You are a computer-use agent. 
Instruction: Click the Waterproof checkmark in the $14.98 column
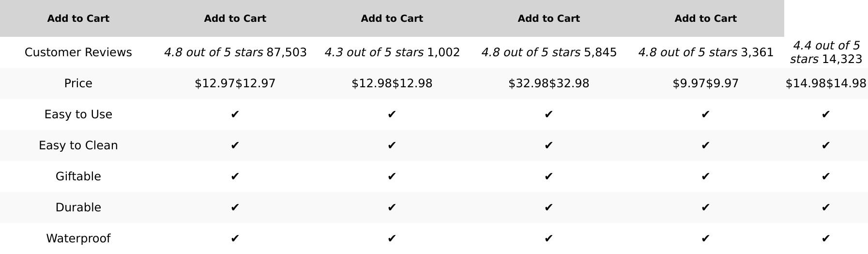(x=826, y=238)
